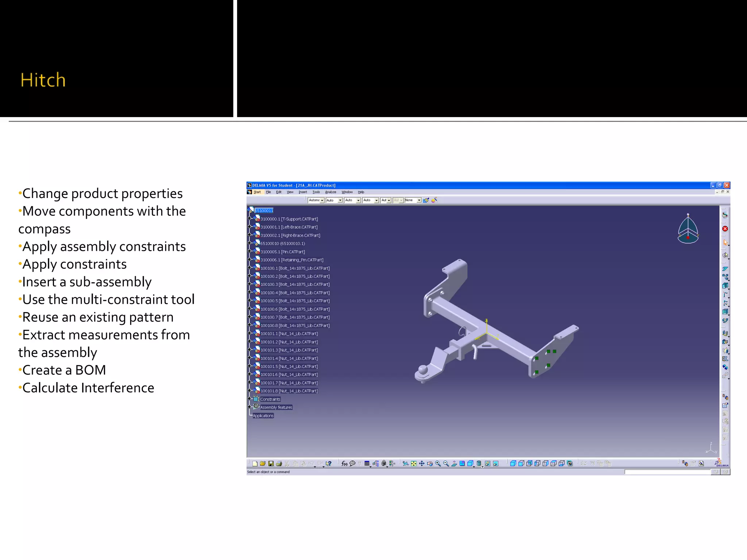The height and width of the screenshot is (560, 747).
Task: Select the Pan view tool
Action: click(x=422, y=463)
